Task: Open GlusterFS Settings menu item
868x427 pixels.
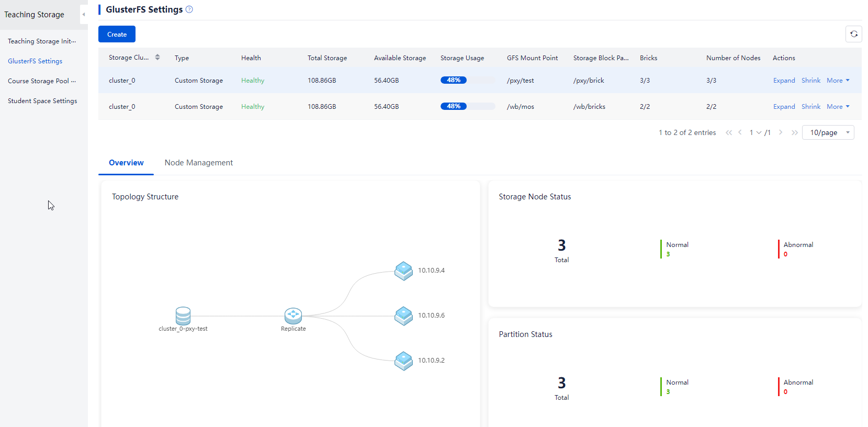Action: click(x=35, y=61)
